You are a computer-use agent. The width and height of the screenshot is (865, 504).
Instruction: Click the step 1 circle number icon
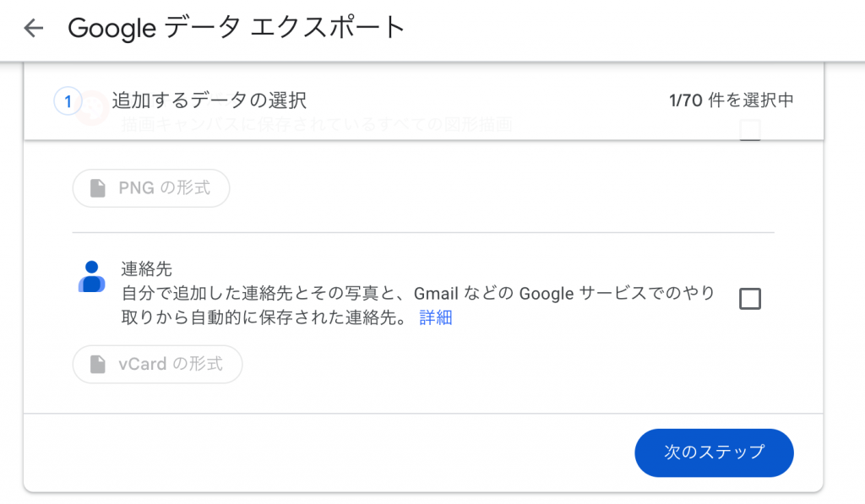[68, 101]
